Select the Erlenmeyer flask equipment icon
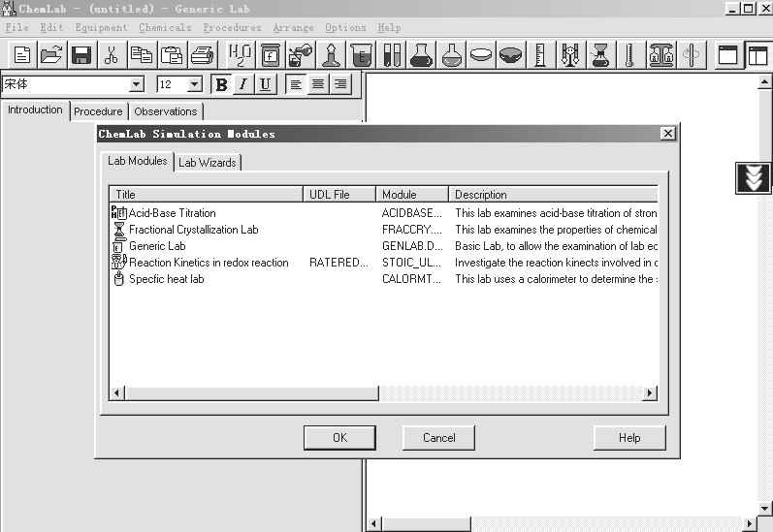Viewport: 773px width, 532px height. click(421, 55)
